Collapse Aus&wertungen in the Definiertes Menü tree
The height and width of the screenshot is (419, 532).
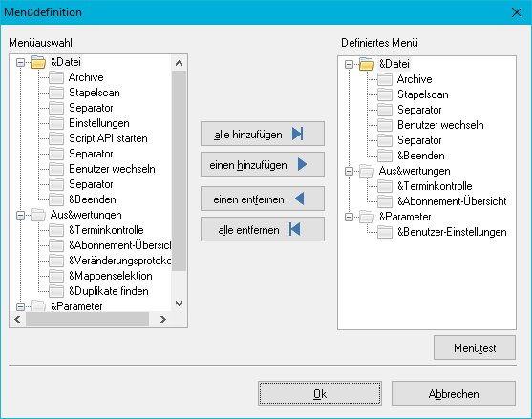click(349, 171)
